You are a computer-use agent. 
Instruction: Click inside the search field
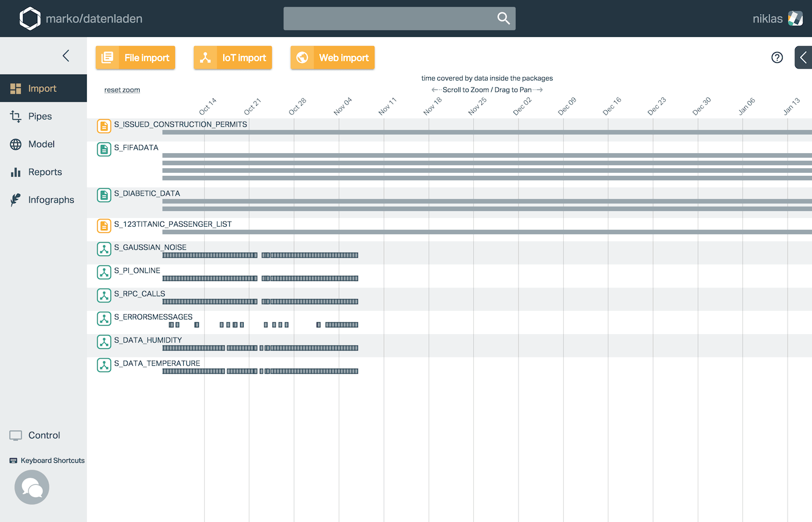(389, 18)
